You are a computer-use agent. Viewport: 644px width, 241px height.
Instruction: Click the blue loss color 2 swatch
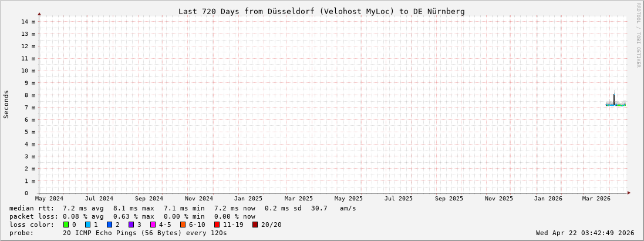point(109,225)
